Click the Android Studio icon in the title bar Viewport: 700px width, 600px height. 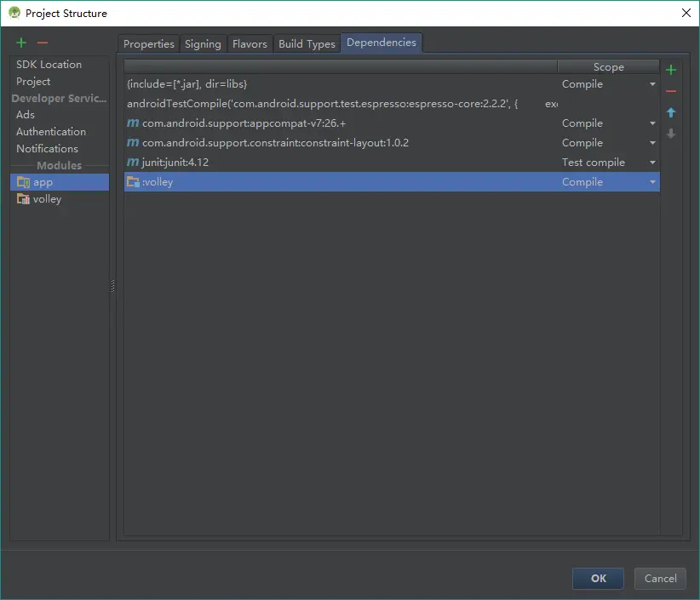(x=14, y=13)
